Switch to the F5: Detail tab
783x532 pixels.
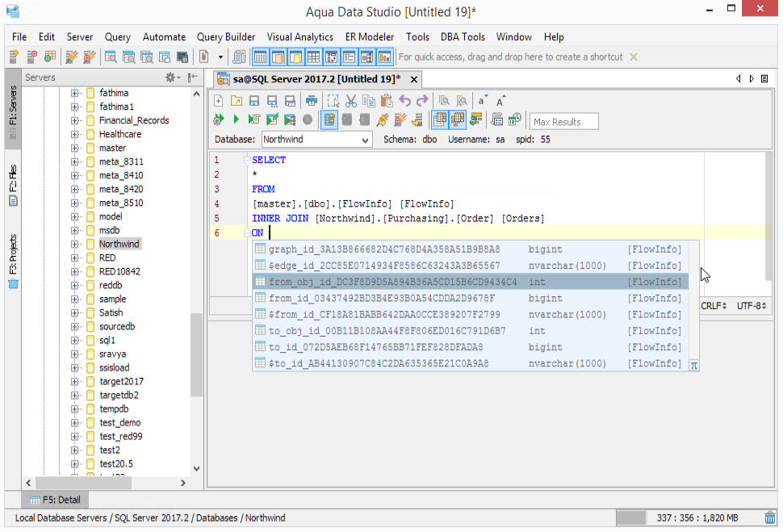click(55, 500)
